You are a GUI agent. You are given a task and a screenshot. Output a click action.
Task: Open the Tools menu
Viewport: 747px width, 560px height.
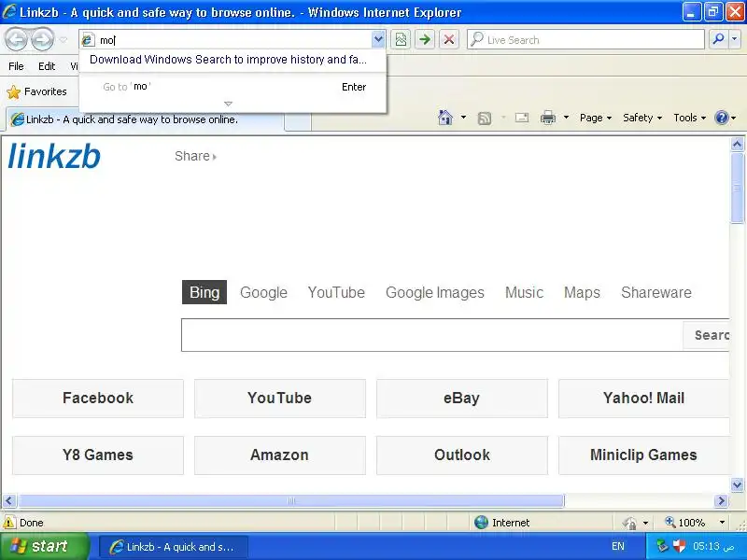689,118
